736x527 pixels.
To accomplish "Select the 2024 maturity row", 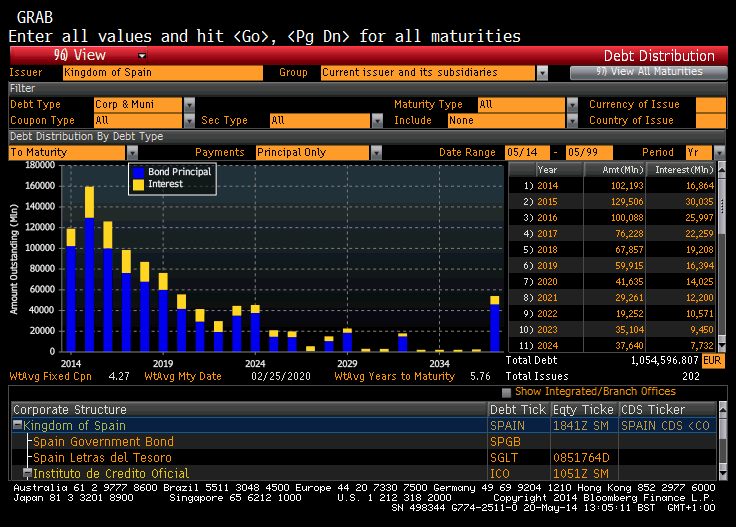I will click(612, 345).
